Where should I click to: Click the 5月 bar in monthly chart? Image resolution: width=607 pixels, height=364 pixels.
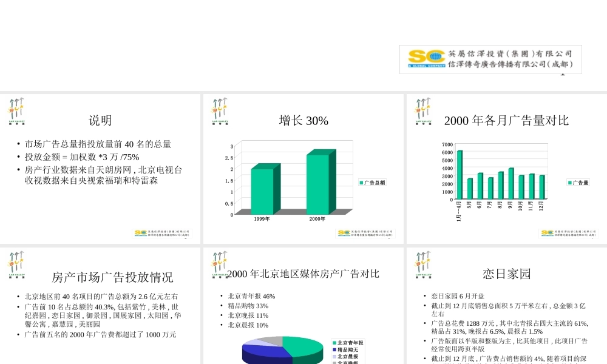tap(470, 189)
